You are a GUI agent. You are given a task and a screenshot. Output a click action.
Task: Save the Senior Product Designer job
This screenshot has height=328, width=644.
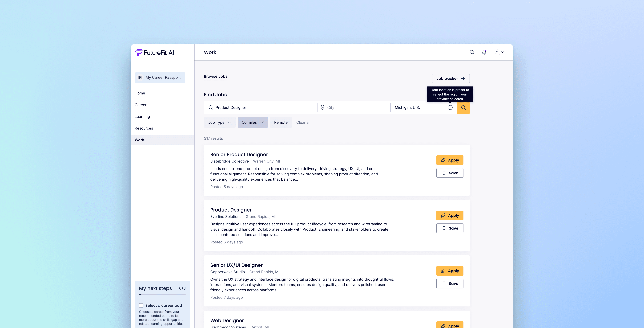click(450, 173)
